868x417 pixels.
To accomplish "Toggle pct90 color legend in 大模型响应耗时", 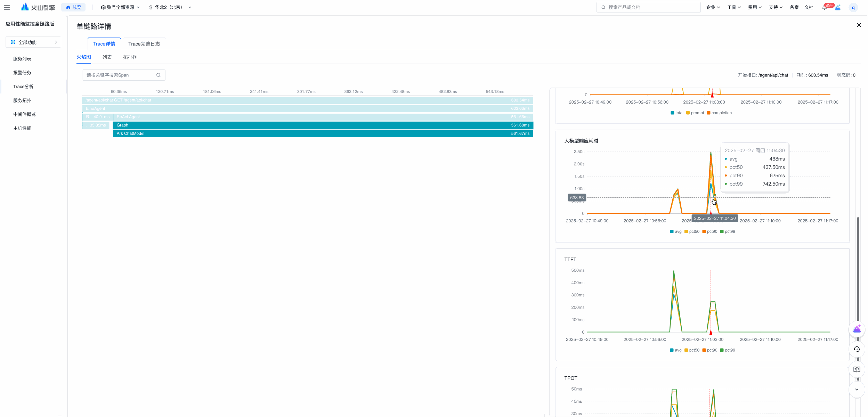I will [709, 232].
